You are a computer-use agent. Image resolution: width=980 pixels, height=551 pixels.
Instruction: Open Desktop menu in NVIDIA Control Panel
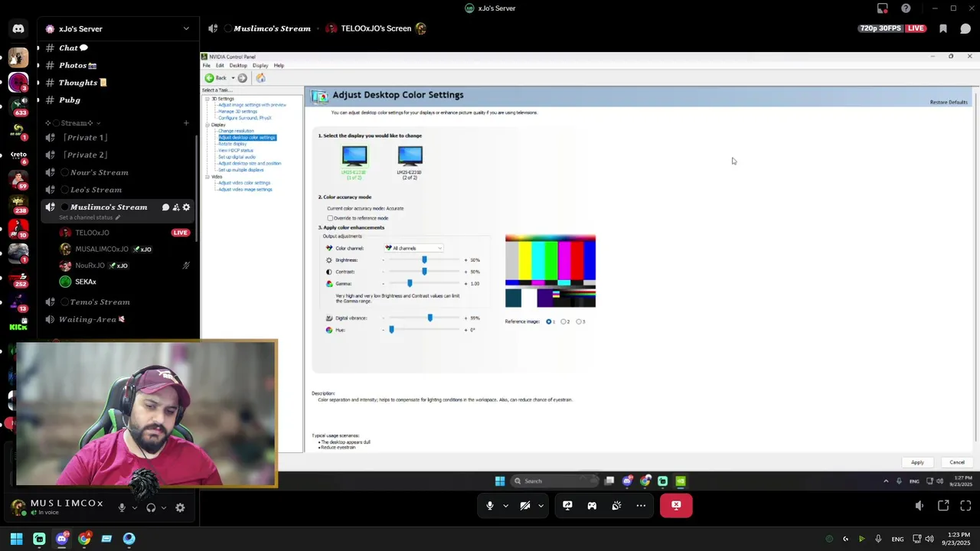point(238,66)
